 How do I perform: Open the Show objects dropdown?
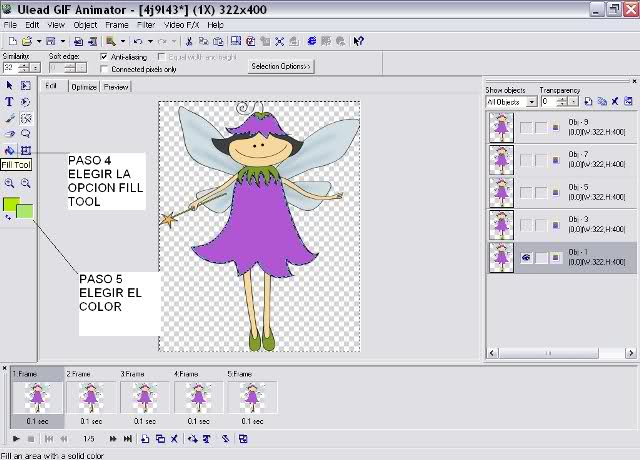pyautogui.click(x=531, y=102)
